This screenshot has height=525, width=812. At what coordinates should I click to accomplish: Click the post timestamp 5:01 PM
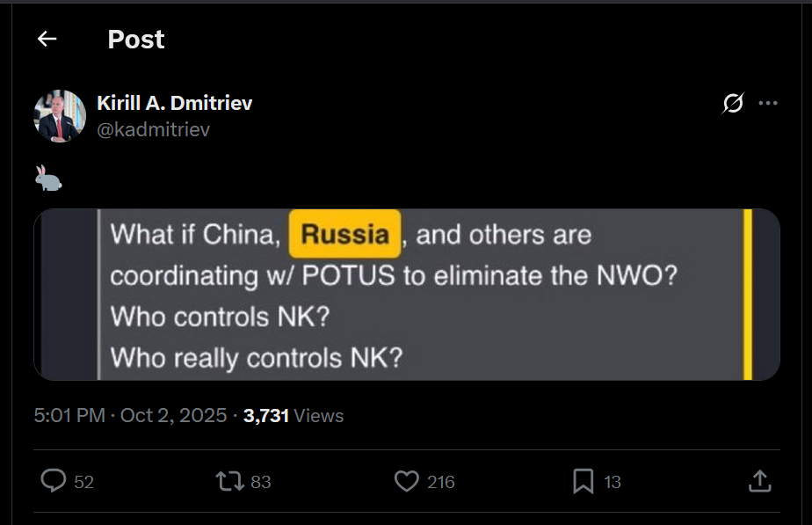[x=69, y=415]
